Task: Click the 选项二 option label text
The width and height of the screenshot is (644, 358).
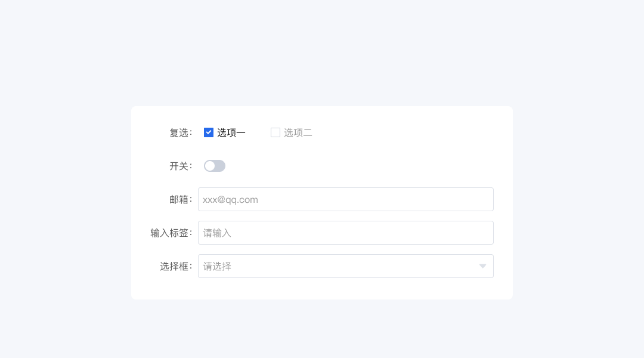Action: coord(298,132)
